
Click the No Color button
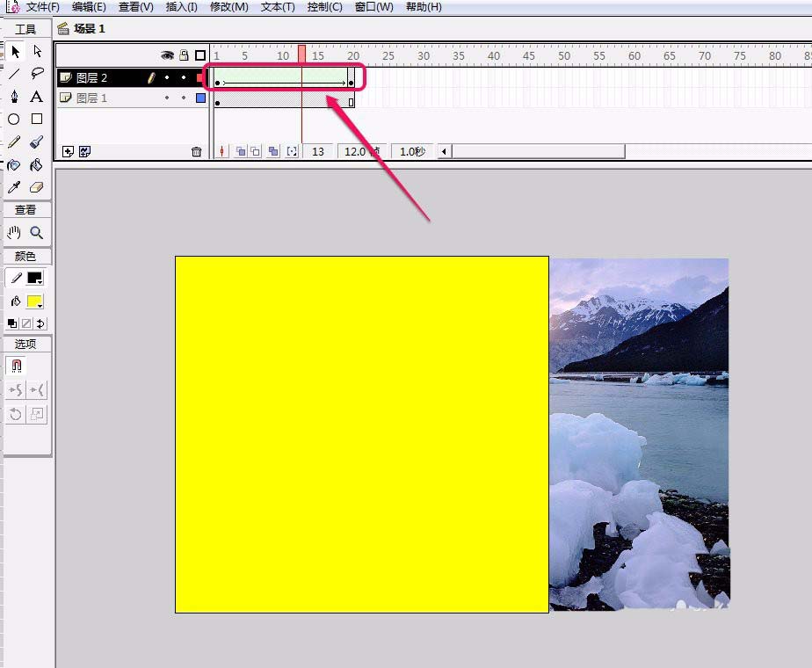point(26,323)
